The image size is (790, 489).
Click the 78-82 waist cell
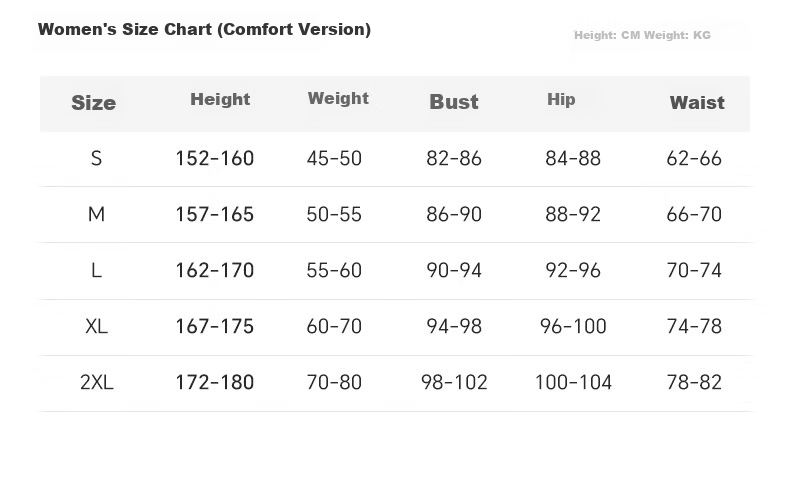click(694, 382)
